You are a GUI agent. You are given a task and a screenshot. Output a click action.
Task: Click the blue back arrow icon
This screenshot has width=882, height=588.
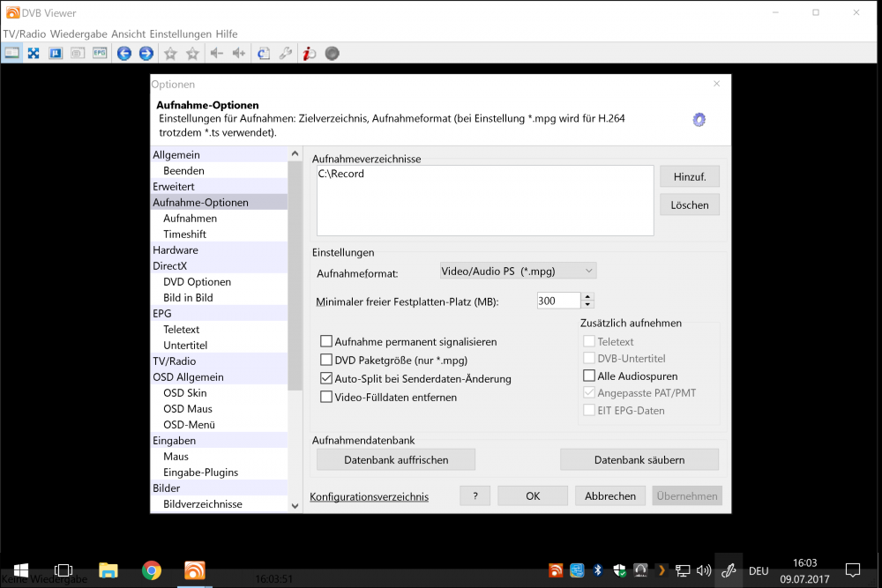[x=124, y=53]
